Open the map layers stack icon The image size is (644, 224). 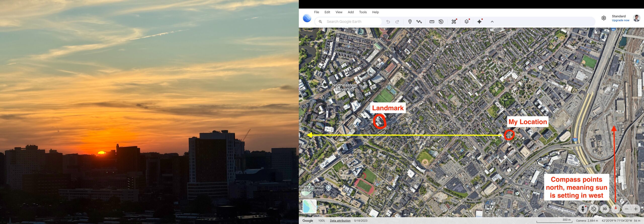(x=467, y=22)
